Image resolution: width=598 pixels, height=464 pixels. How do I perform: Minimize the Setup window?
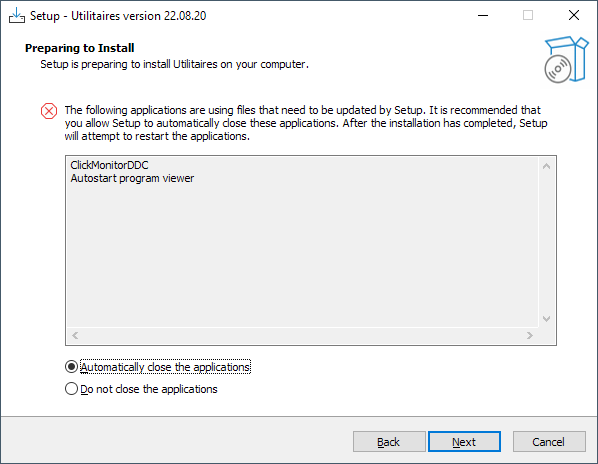tap(483, 16)
